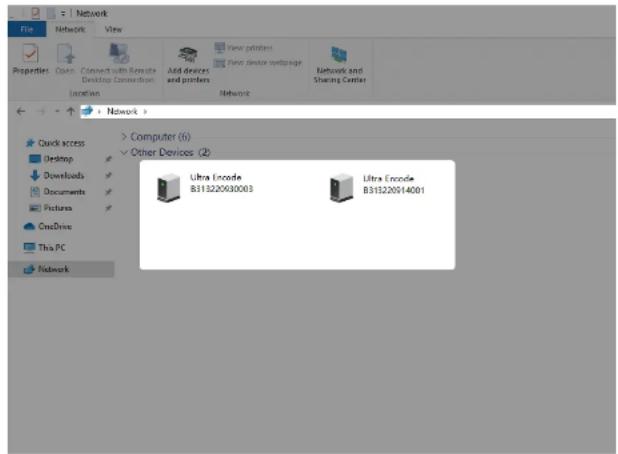618x454 pixels.
Task: Click Ultra Encode B313220914001 label text
Action: tap(393, 184)
